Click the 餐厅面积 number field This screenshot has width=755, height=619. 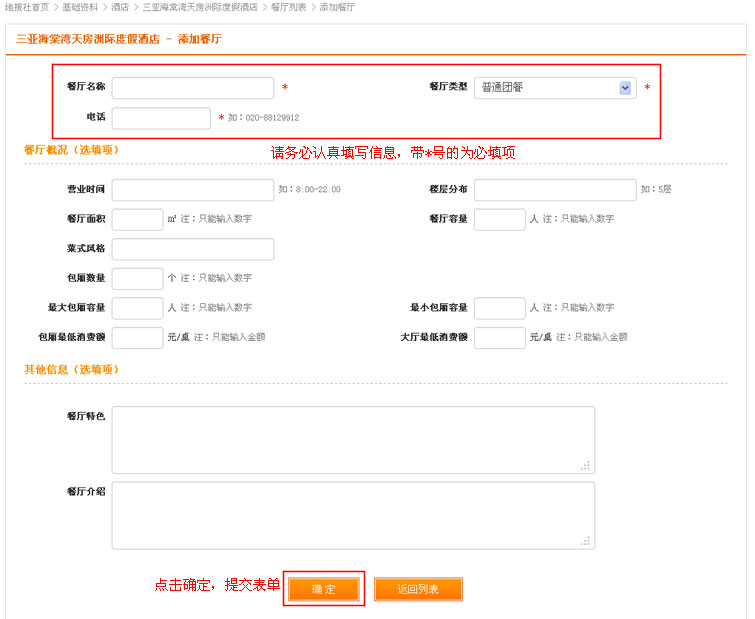137,220
